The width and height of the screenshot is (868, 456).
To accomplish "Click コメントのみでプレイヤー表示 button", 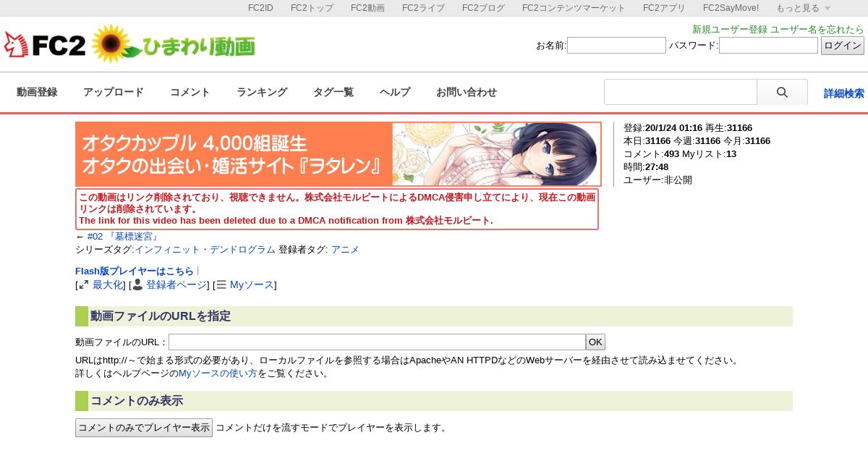I will point(144,428).
